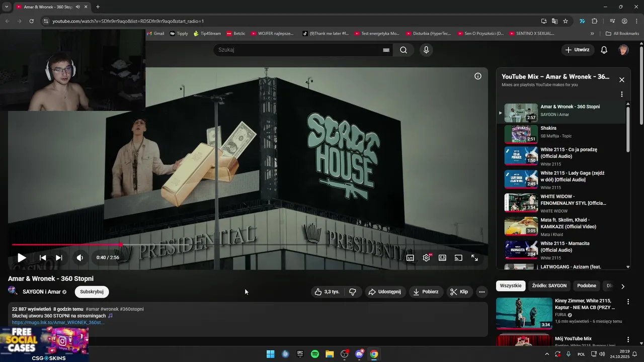Open SAYGON i Amar channel avatar
644x362 pixels.
coord(13,291)
